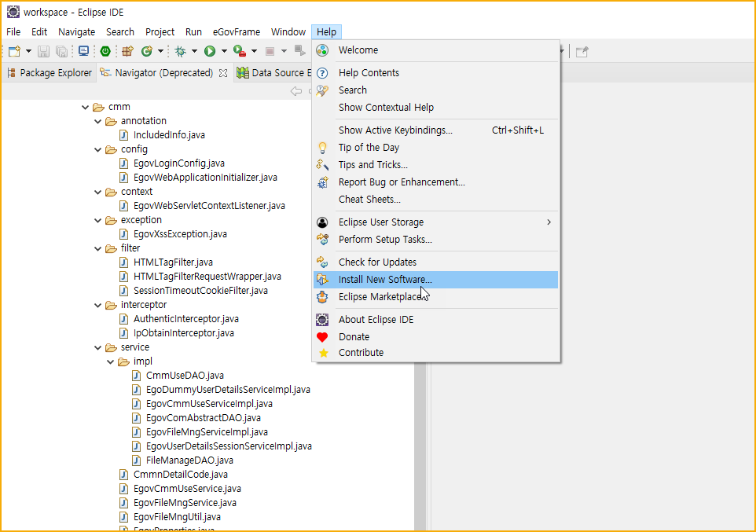Collapse the interceptor folder
This screenshot has height=532, width=756.
click(x=98, y=306)
